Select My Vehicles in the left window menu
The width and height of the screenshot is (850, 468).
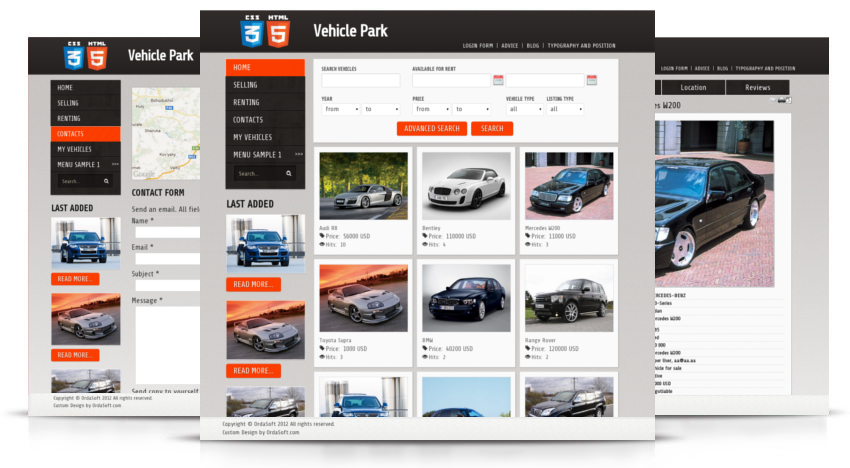(x=86, y=149)
